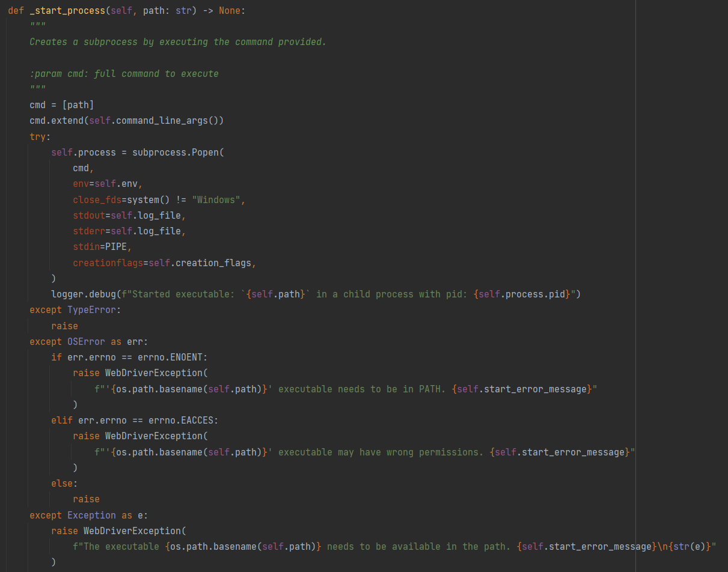Click 'except OSError as err:' line
The width and height of the screenshot is (728, 572).
point(89,342)
